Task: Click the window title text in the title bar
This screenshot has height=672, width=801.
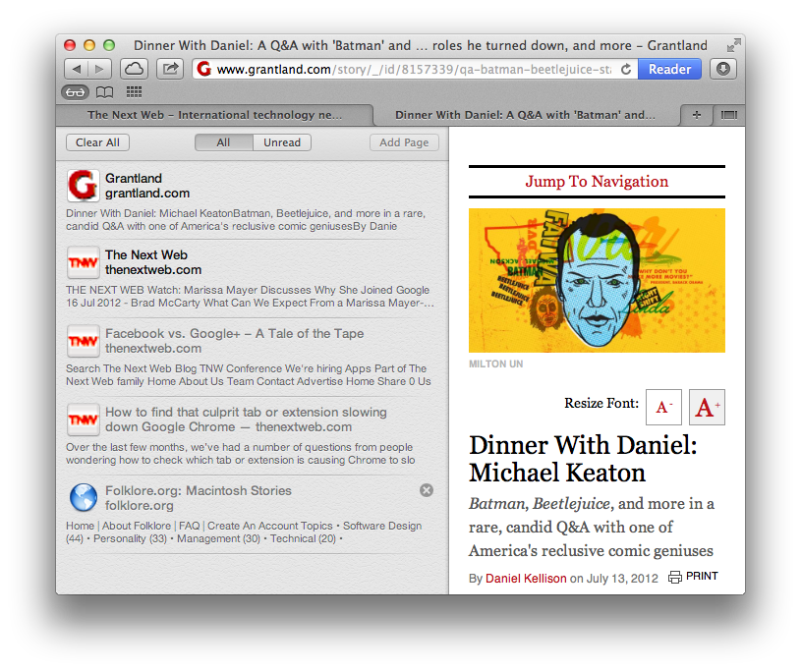Action: coord(421,45)
